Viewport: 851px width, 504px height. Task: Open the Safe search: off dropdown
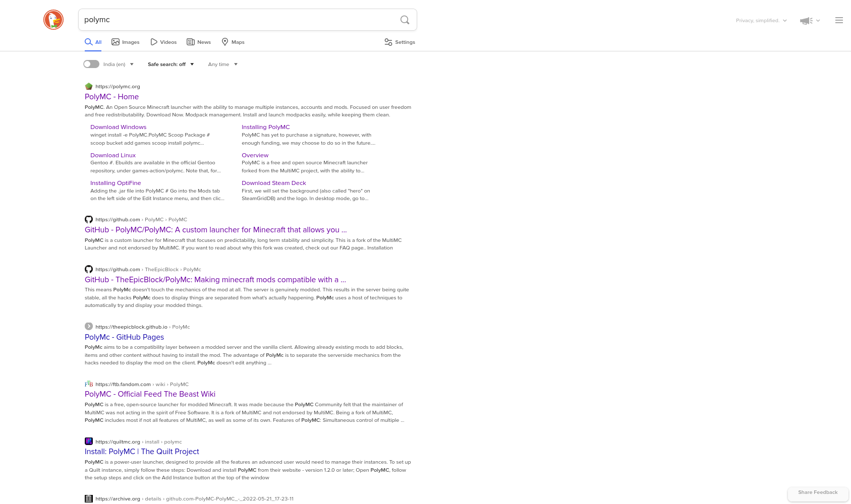point(171,65)
